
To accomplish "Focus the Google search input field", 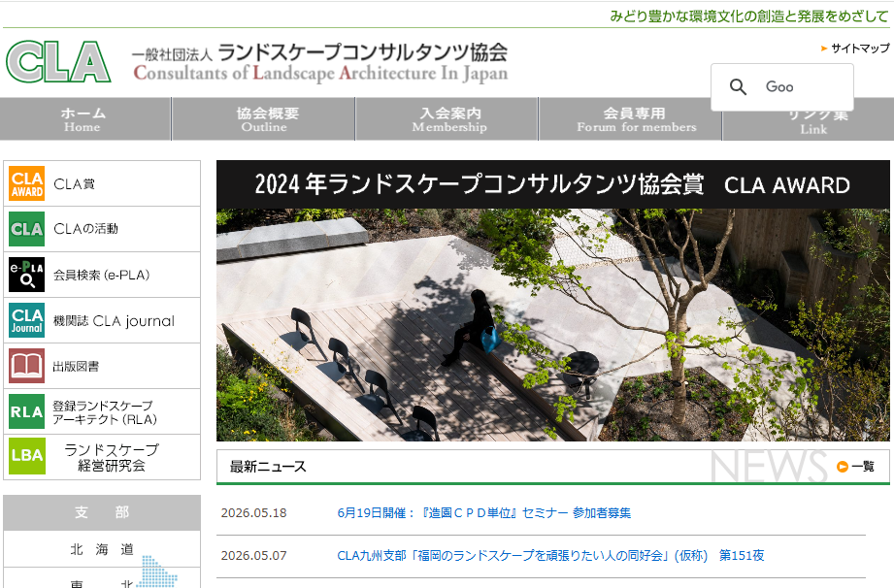I will (807, 86).
